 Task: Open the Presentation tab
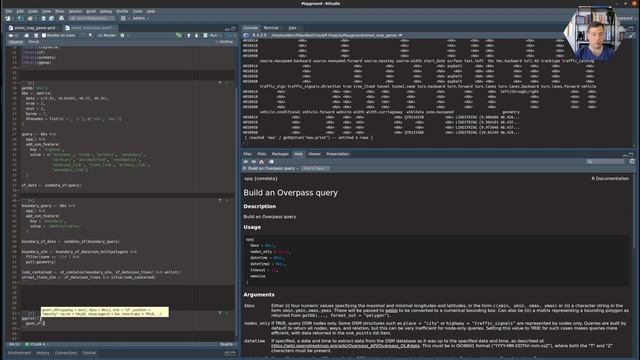[x=338, y=154]
